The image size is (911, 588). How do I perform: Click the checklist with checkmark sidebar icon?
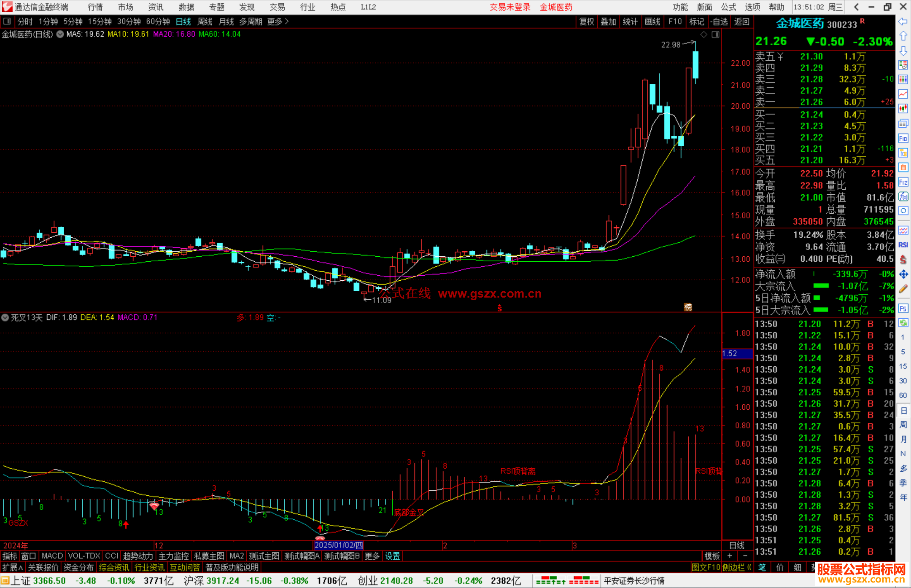point(903,65)
